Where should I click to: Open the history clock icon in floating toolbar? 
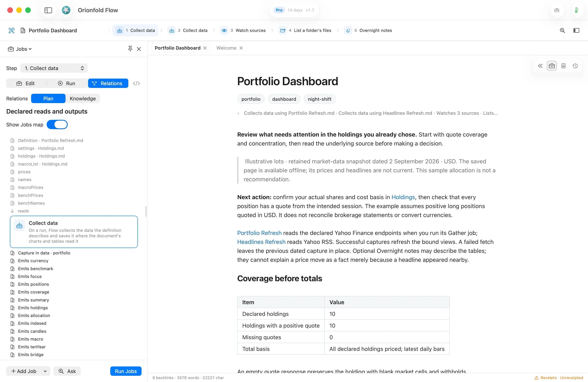(575, 66)
